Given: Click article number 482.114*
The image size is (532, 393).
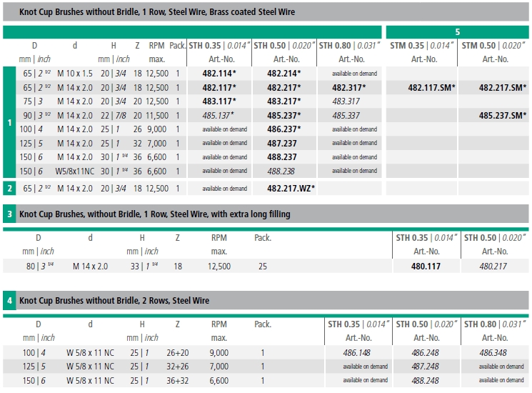Looking at the screenshot, I should (219, 74).
